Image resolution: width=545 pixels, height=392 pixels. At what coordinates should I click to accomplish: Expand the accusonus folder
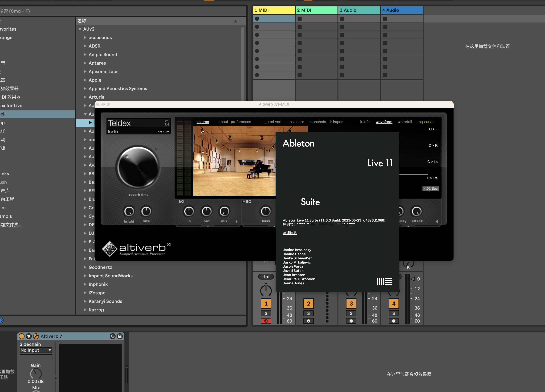point(85,37)
